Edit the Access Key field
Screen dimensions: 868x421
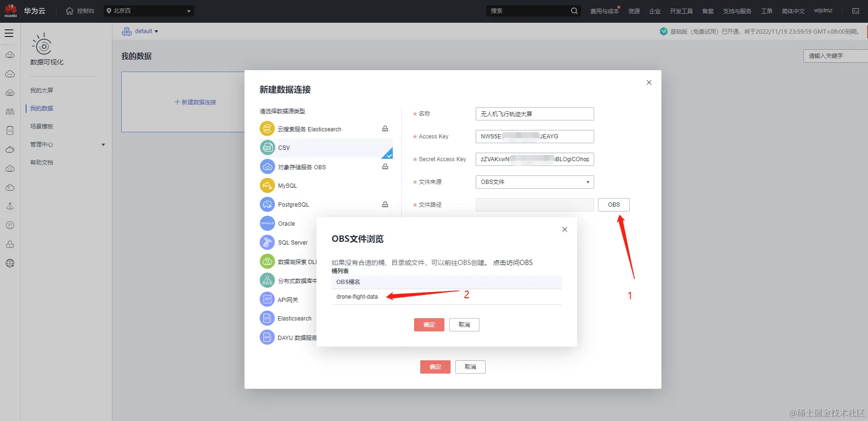[x=534, y=137]
